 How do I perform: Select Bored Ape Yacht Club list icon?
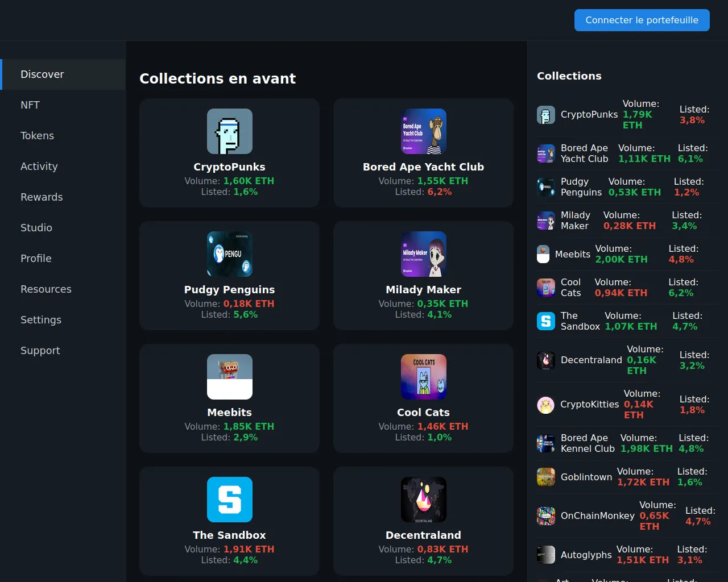pyautogui.click(x=546, y=153)
